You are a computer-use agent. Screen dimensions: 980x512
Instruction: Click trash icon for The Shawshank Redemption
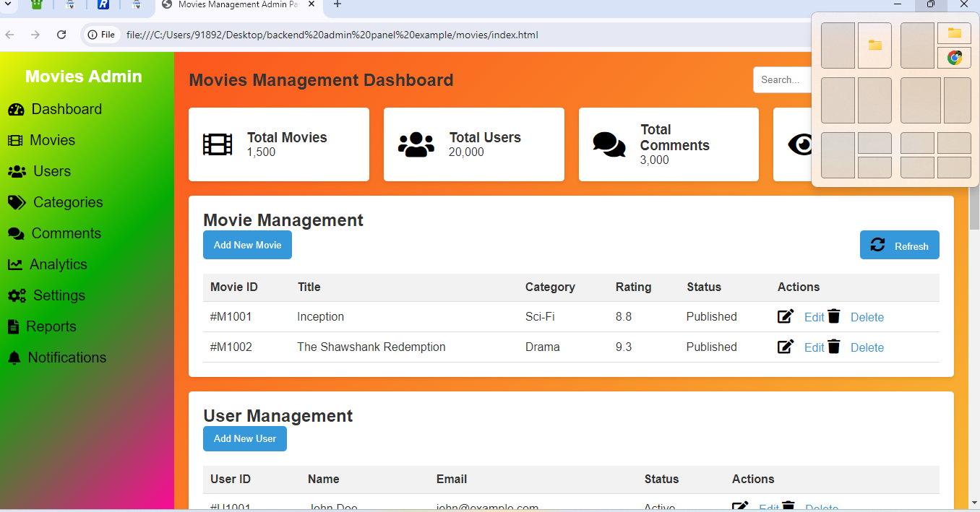tap(834, 347)
